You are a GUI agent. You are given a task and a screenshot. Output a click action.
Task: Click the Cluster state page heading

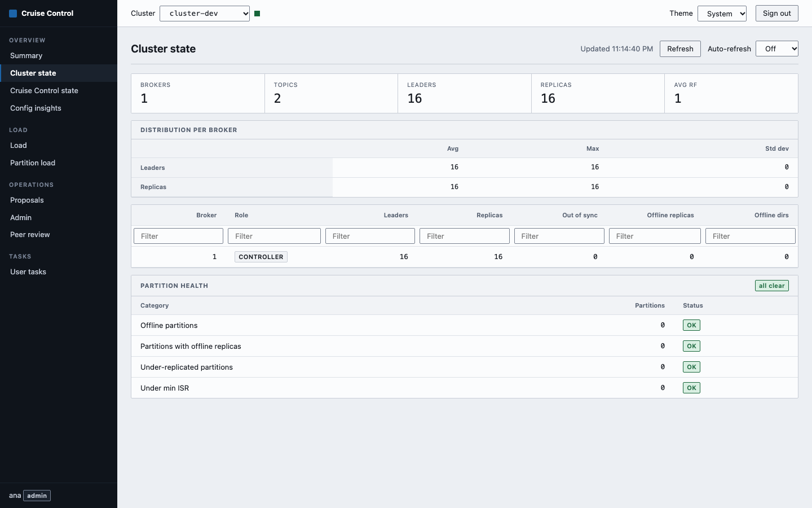[164, 49]
